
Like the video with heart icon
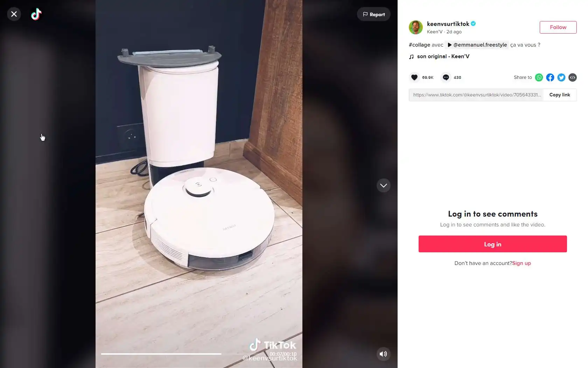(x=414, y=77)
